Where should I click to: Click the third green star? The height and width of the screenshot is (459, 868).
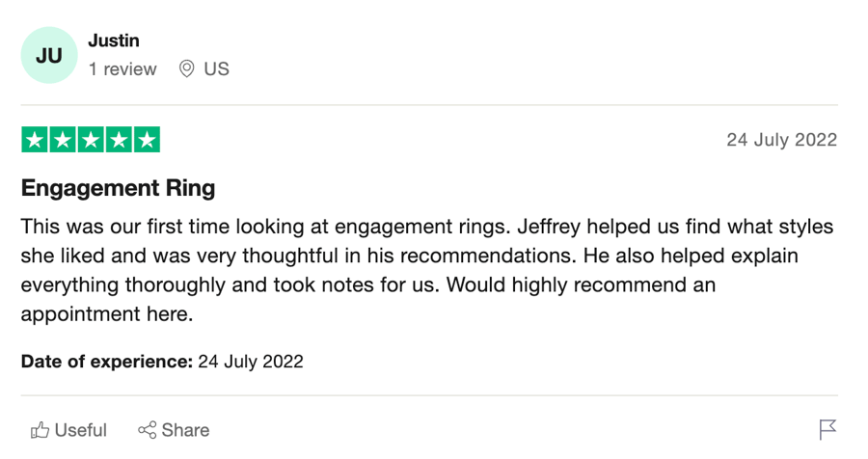(x=91, y=140)
